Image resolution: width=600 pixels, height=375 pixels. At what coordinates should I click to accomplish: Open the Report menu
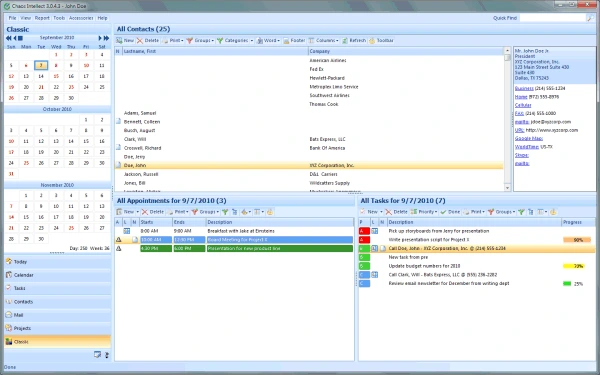(x=42, y=18)
